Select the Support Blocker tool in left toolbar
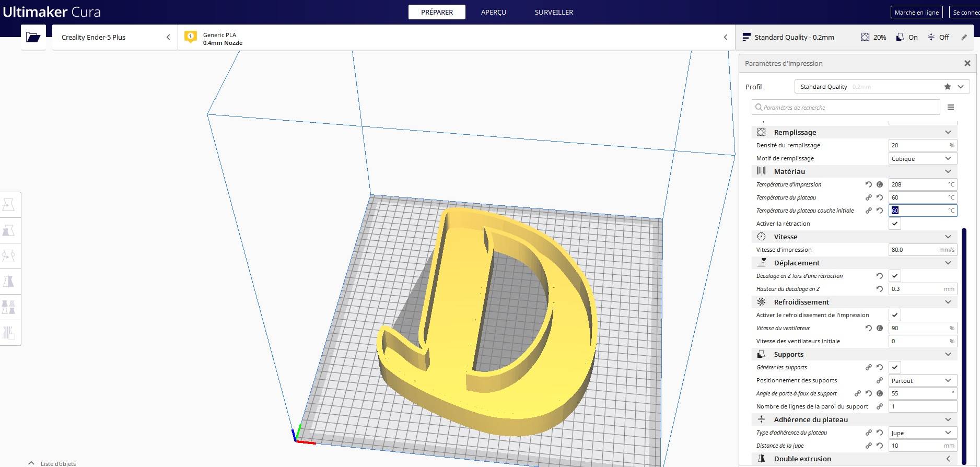 point(8,333)
